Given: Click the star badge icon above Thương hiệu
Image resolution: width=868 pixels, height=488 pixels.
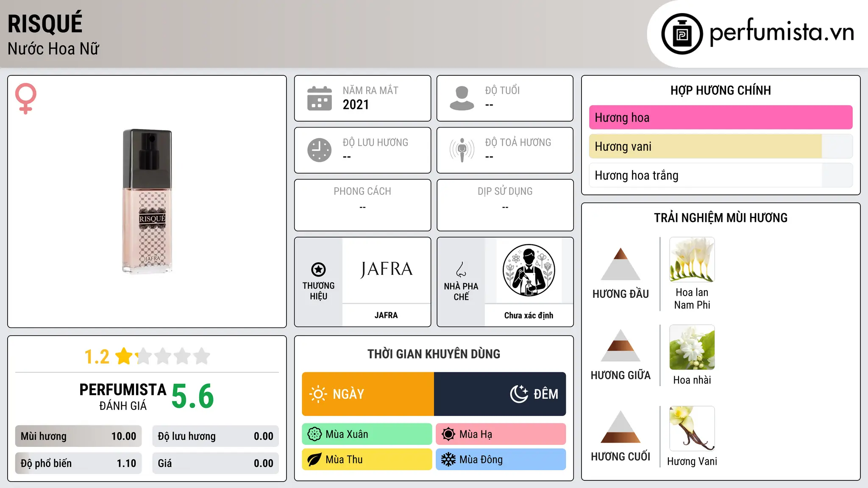Looking at the screenshot, I should point(318,269).
